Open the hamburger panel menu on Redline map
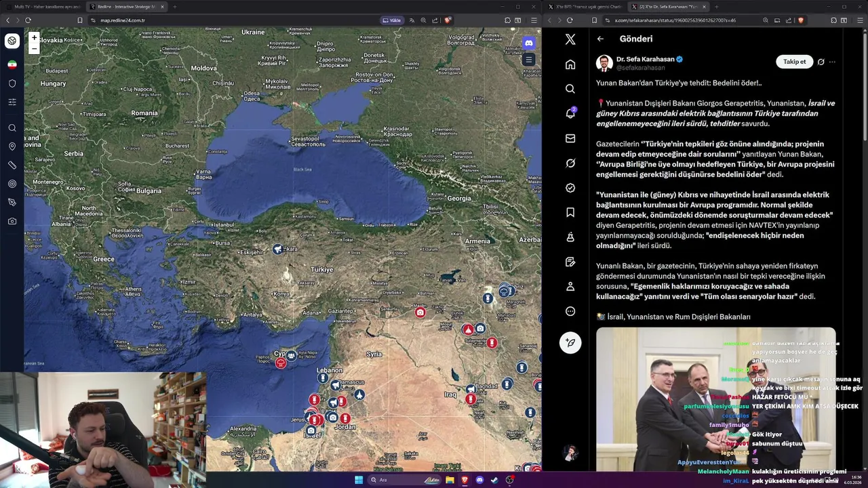 [528, 60]
